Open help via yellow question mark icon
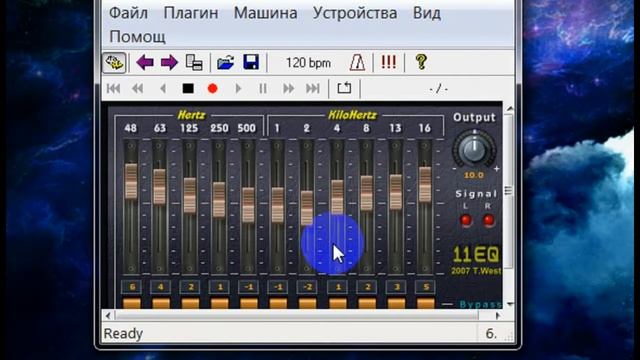Image resolution: width=640 pixels, height=360 pixels. 421,62
